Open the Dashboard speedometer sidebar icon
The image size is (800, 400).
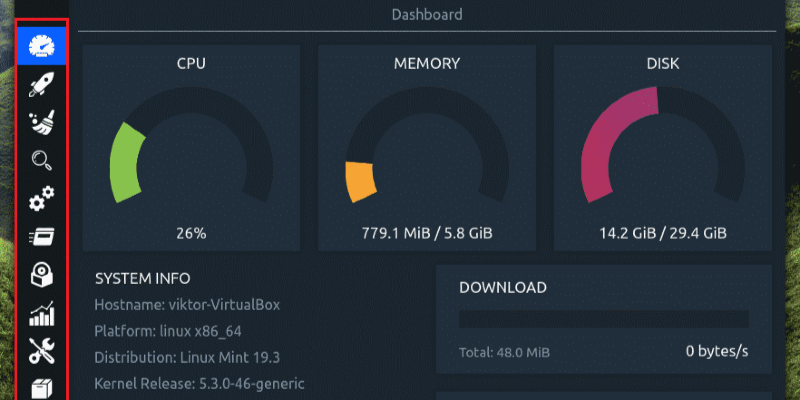pos(42,45)
